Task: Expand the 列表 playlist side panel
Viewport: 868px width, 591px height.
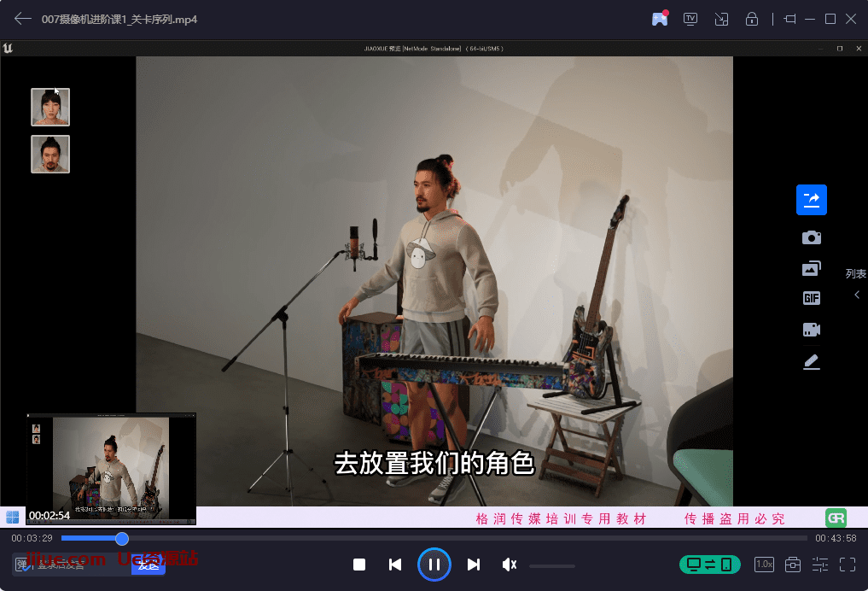Action: [856, 295]
